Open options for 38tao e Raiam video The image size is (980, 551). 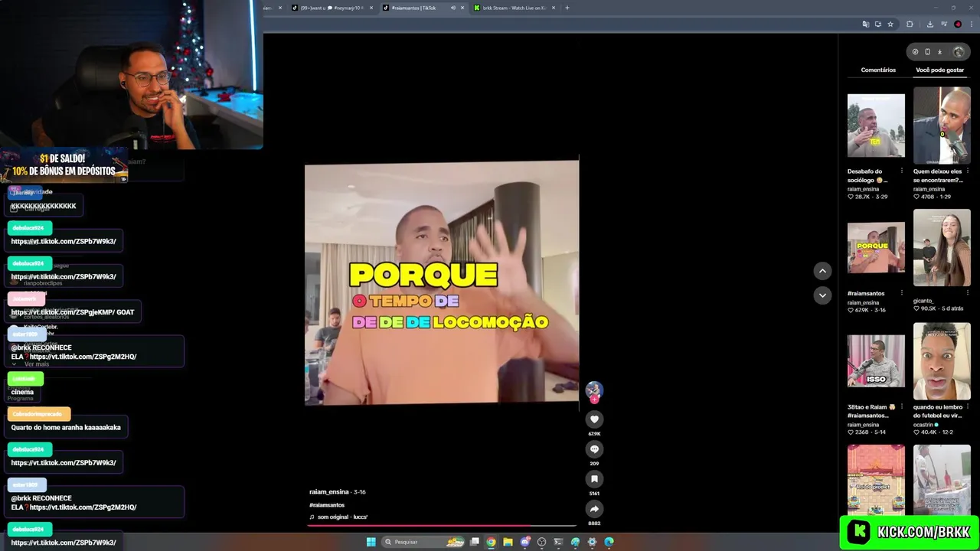click(901, 406)
